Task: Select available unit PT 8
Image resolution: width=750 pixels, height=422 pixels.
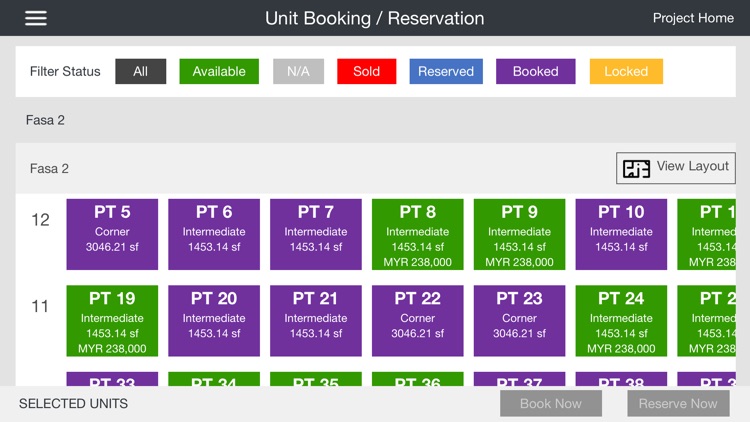Action: (x=418, y=234)
